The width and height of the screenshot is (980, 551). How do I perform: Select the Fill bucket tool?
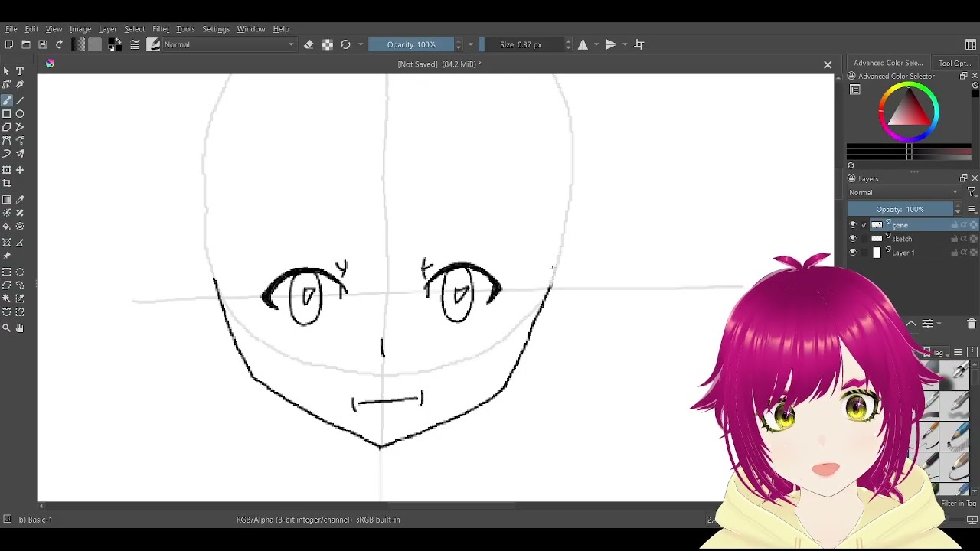[7, 227]
